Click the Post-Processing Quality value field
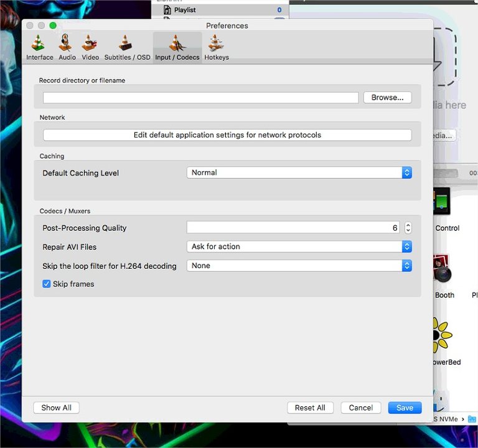 pyautogui.click(x=293, y=228)
